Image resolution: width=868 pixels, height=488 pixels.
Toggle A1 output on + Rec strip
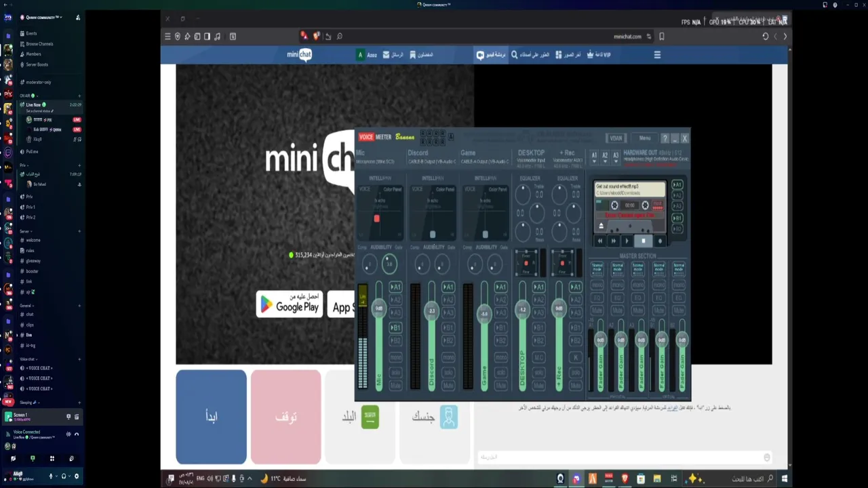(x=575, y=287)
